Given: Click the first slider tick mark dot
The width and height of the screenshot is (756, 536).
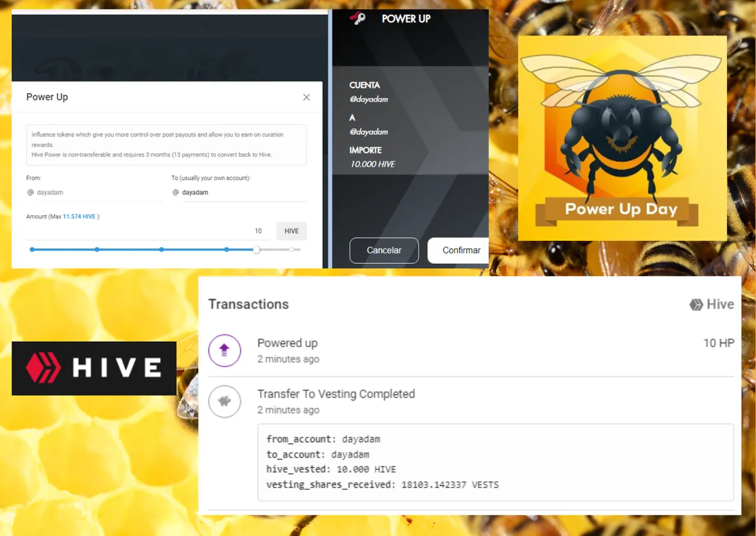Looking at the screenshot, I should tap(32, 250).
